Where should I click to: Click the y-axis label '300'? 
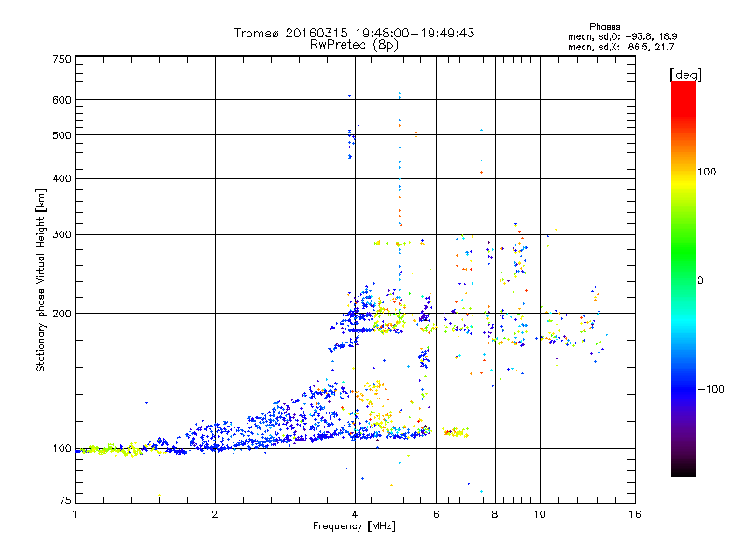click(x=62, y=234)
